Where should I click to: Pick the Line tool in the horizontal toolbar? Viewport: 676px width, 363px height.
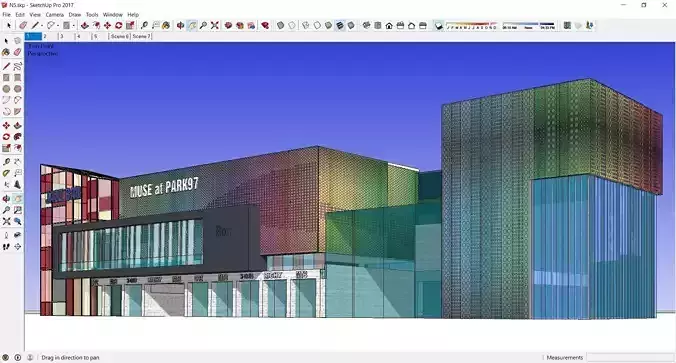coord(35,26)
